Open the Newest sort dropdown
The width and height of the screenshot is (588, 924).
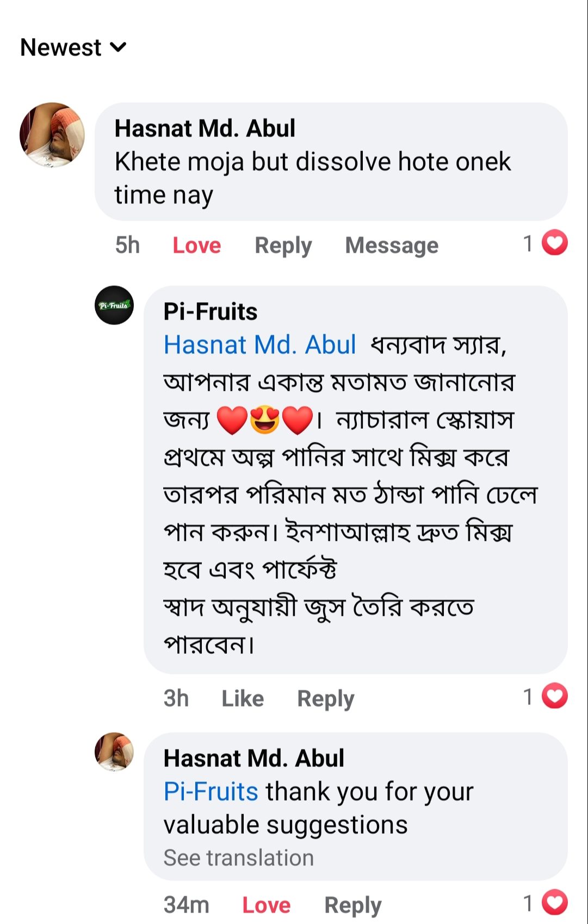click(73, 48)
